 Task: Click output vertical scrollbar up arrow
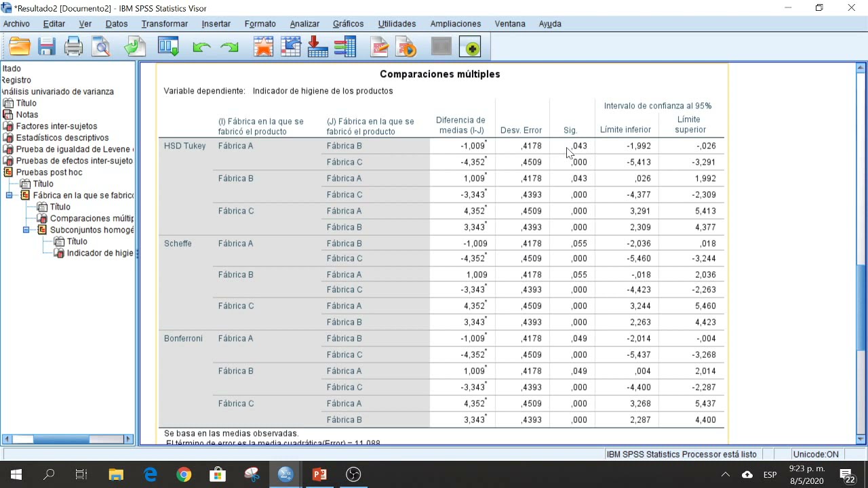861,68
